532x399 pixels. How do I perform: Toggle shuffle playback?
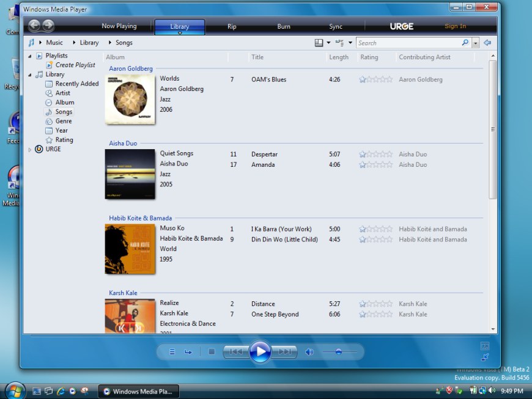click(172, 352)
